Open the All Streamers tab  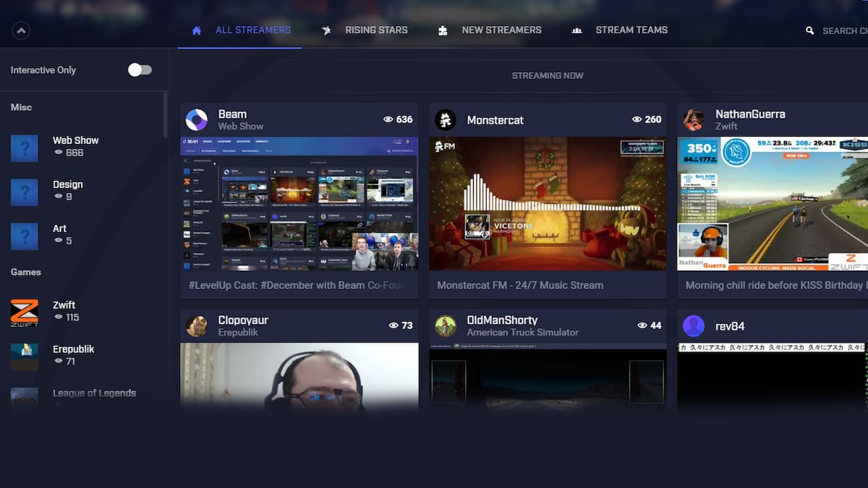coord(240,30)
